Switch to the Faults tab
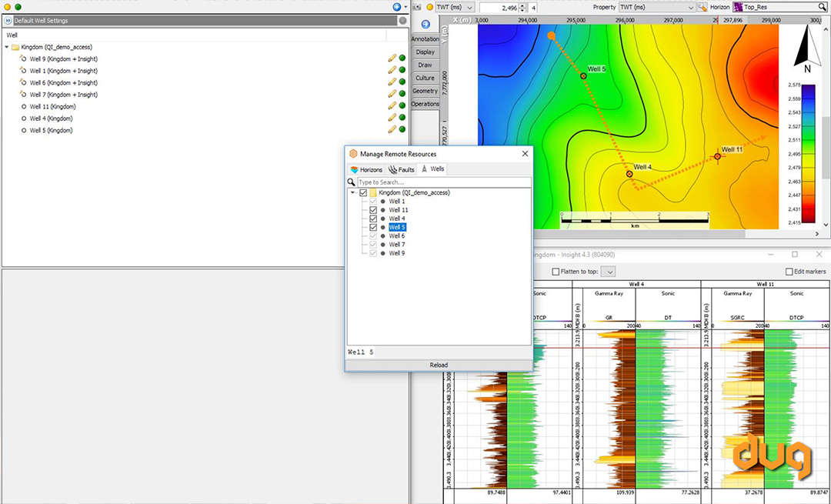 pos(401,169)
